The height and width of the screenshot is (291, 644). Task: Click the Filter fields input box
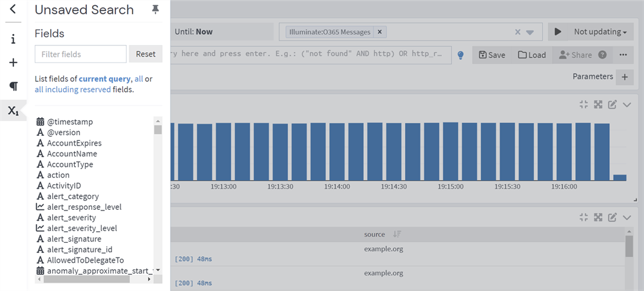[x=80, y=54]
